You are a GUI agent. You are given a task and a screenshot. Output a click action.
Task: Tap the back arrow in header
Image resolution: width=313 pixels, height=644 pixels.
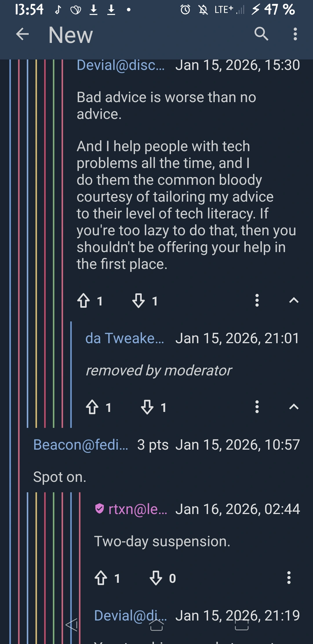(22, 34)
